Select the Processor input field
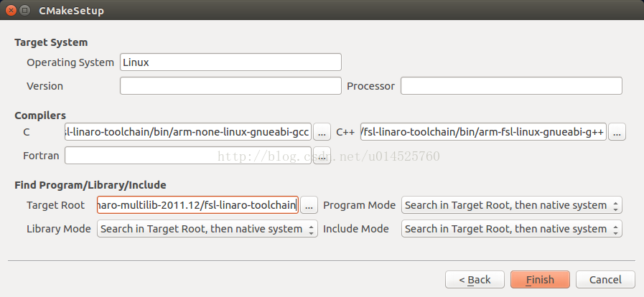Image resolution: width=644 pixels, height=297 pixels. click(511, 86)
